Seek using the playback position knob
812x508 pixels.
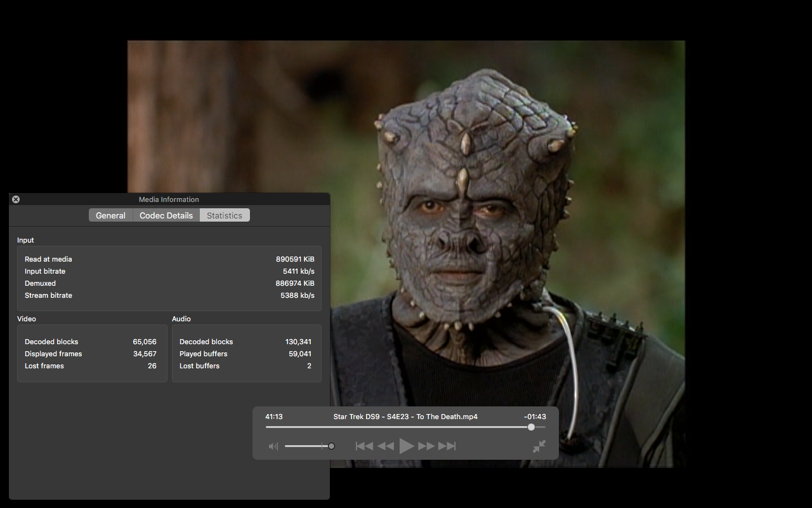point(531,427)
